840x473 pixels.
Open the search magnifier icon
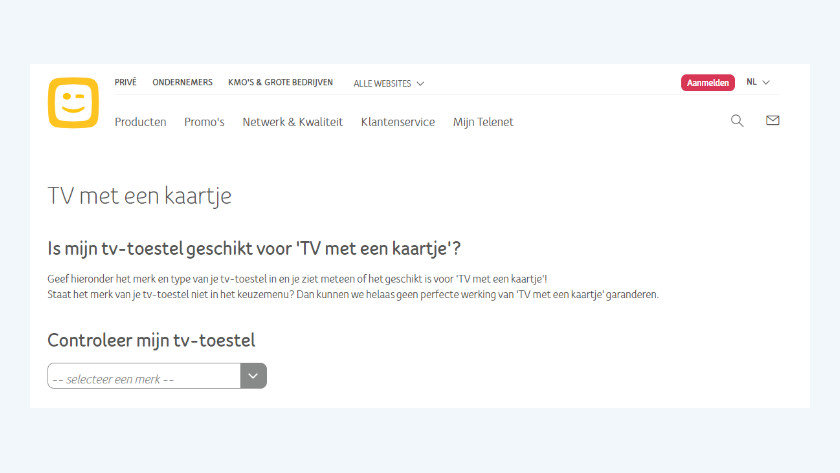[737, 121]
